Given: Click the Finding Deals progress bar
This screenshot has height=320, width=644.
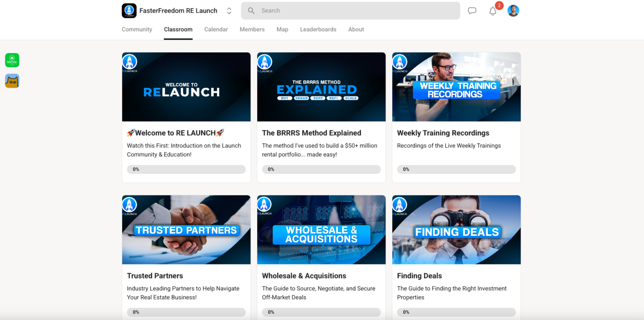Looking at the screenshot, I should click(x=456, y=312).
